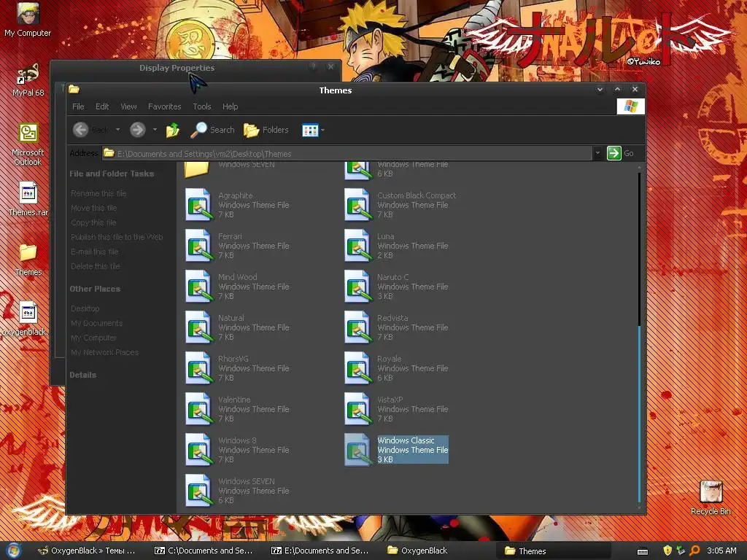Select the Windows 8 theme file icon
This screenshot has width=747, height=560.
pyautogui.click(x=198, y=450)
